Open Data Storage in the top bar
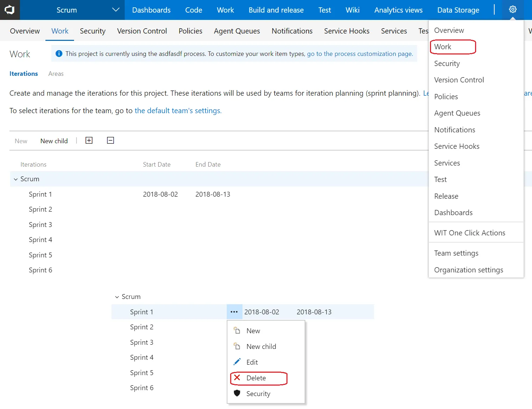This screenshot has height=409, width=532. tap(458, 10)
